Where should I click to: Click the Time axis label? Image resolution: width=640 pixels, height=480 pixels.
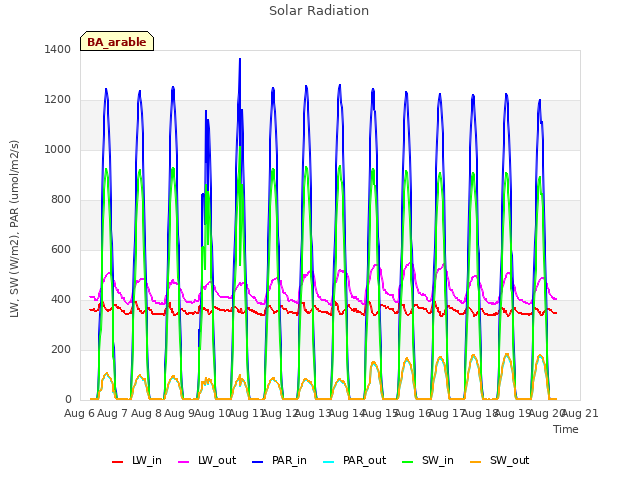565,429
